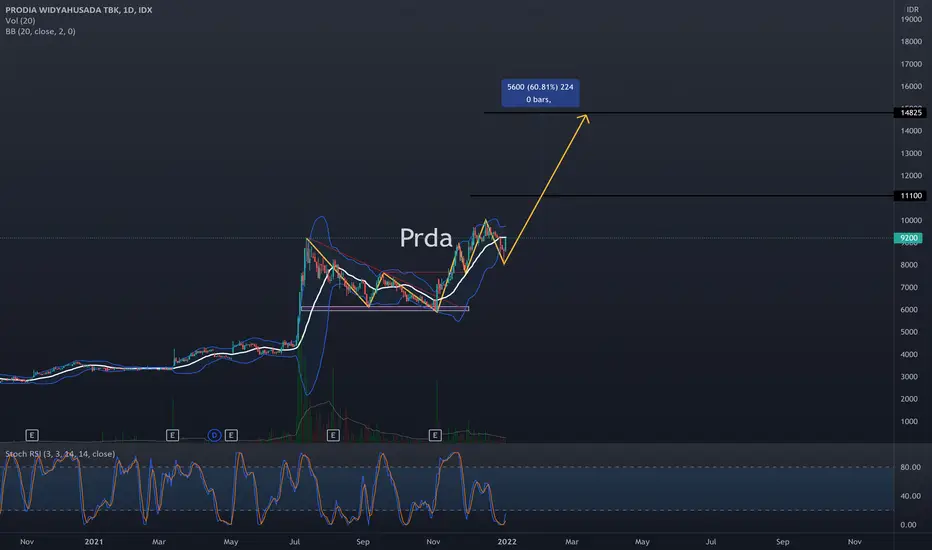This screenshot has height=550, width=932.
Task: Click the Stoch RSI indicator legend
Action: coord(60,454)
